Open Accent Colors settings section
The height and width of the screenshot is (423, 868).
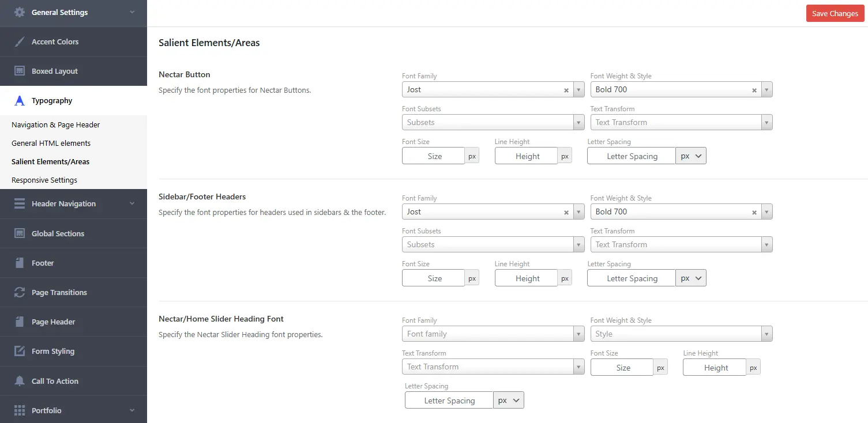coord(73,41)
